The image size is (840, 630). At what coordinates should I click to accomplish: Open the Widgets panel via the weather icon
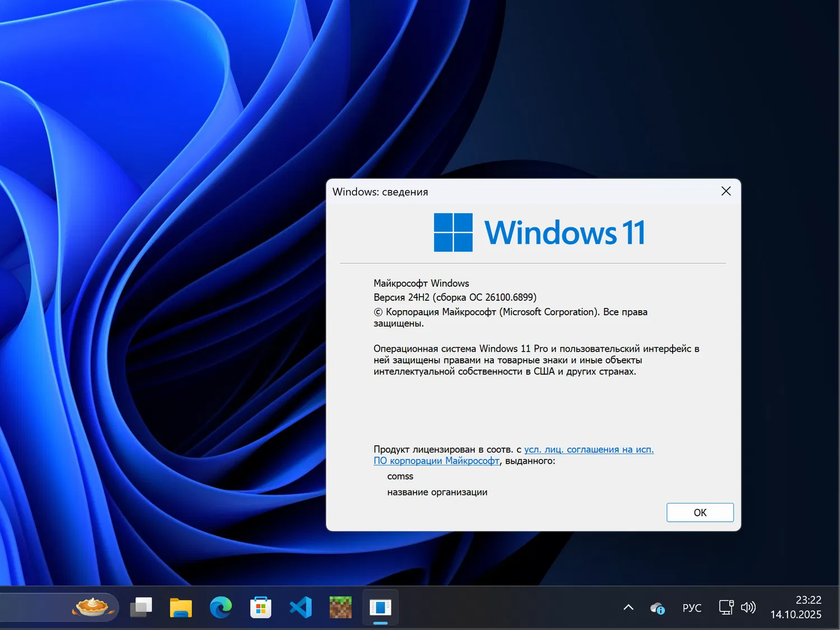(x=92, y=607)
